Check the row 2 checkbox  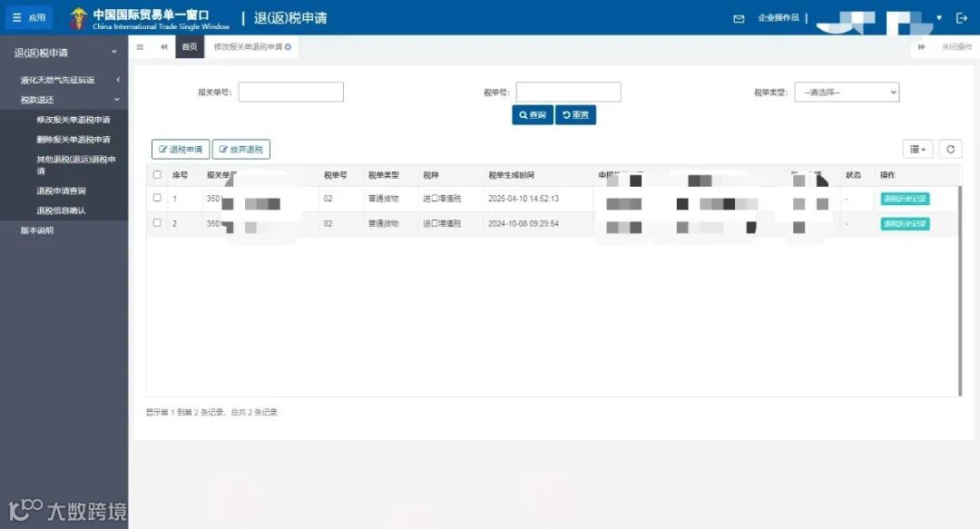[x=157, y=222]
